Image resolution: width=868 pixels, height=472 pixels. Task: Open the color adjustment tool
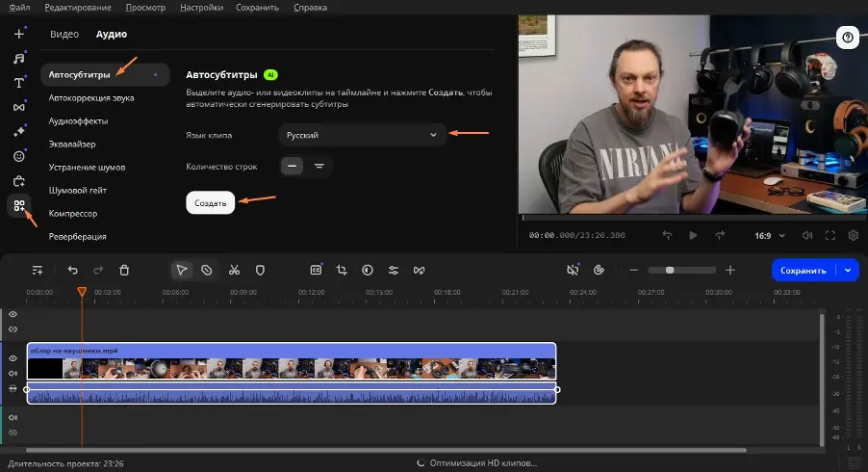[x=367, y=271]
